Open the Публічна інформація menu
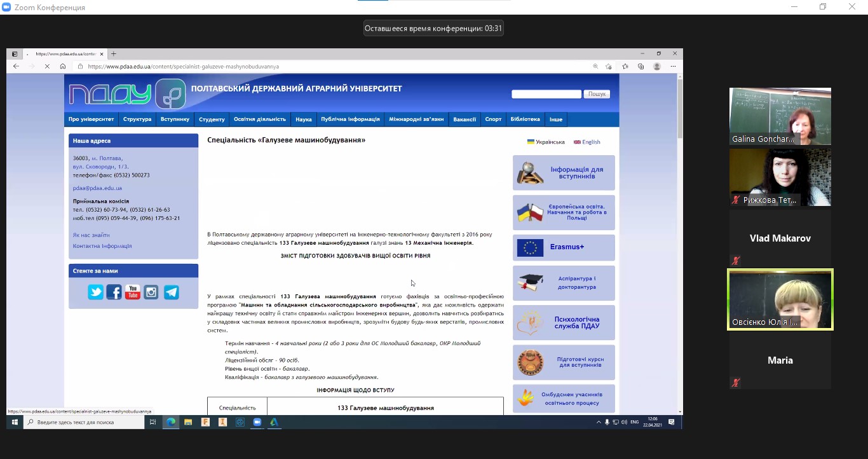This screenshot has height=459, width=868. click(x=350, y=120)
